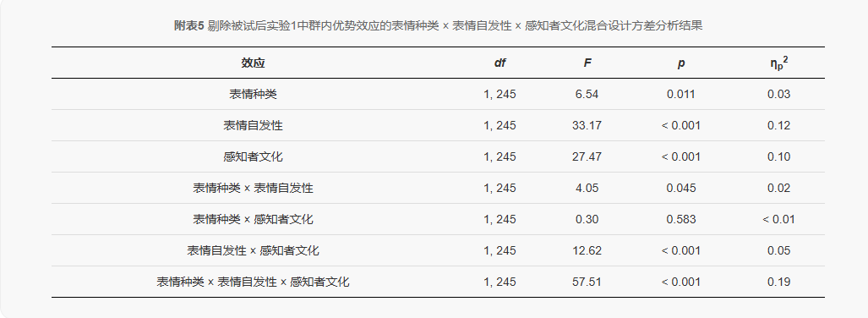Click the table caption 附表5

[x=189, y=25]
